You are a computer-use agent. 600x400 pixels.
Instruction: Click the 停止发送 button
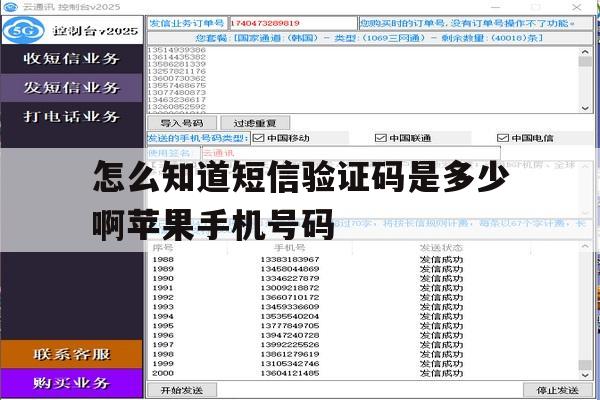pyautogui.click(x=557, y=390)
